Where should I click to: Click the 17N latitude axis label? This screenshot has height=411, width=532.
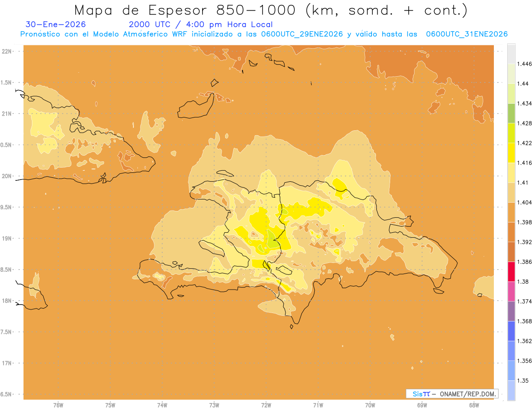(x=8, y=363)
